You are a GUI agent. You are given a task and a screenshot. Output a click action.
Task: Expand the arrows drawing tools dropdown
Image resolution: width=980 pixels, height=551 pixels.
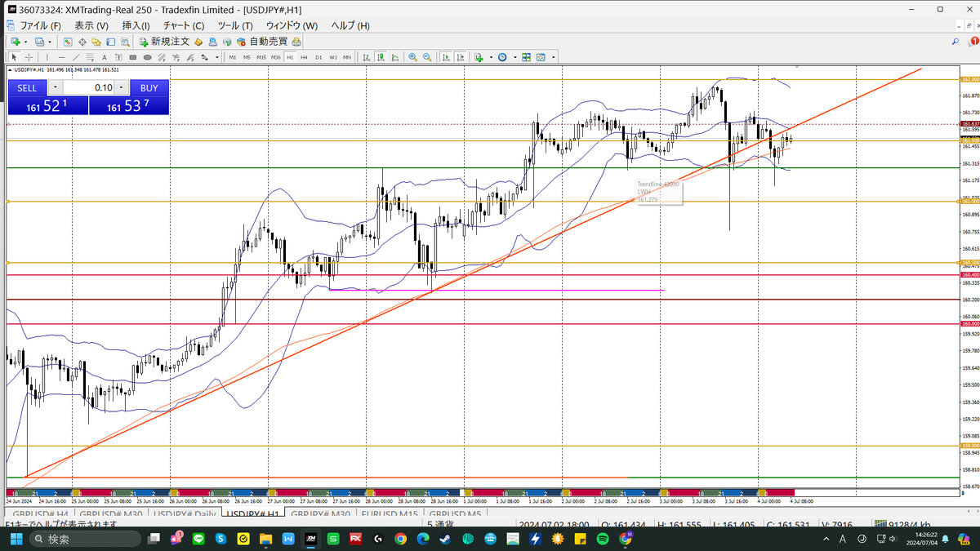217,57
